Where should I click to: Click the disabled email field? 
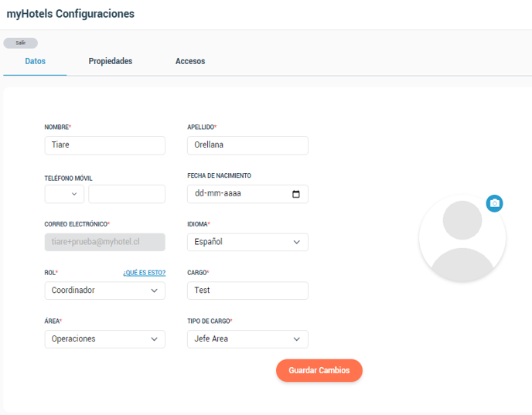pos(105,242)
